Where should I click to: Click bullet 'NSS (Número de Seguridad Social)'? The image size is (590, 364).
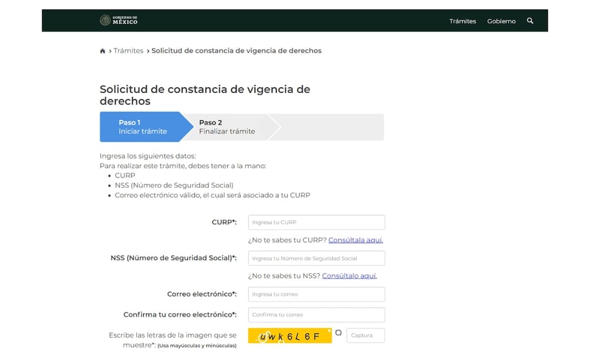[174, 185]
